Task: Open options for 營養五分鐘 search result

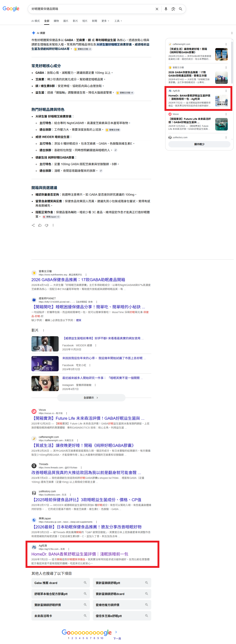Action: point(86,275)
